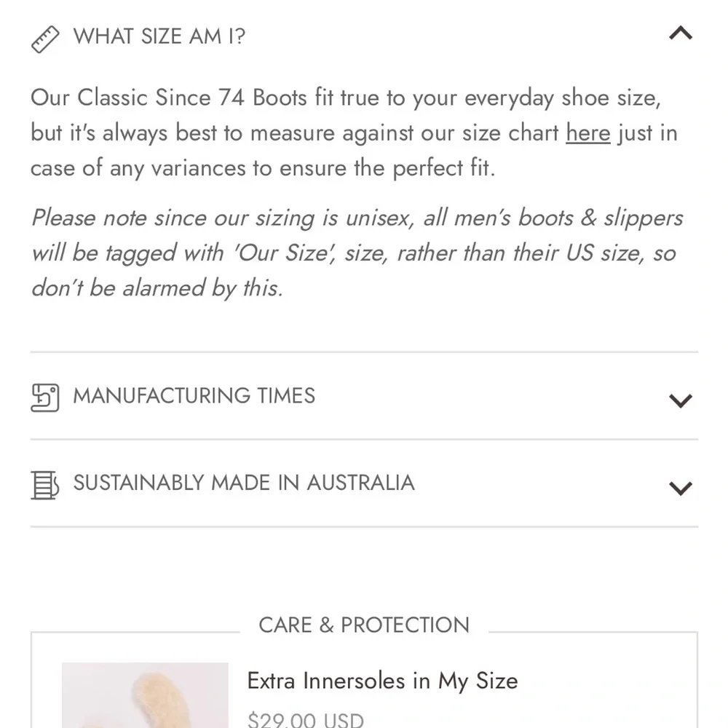The image size is (728, 728).
Task: Expand the Sustainably Made in Australia chevron
Action: click(x=680, y=488)
